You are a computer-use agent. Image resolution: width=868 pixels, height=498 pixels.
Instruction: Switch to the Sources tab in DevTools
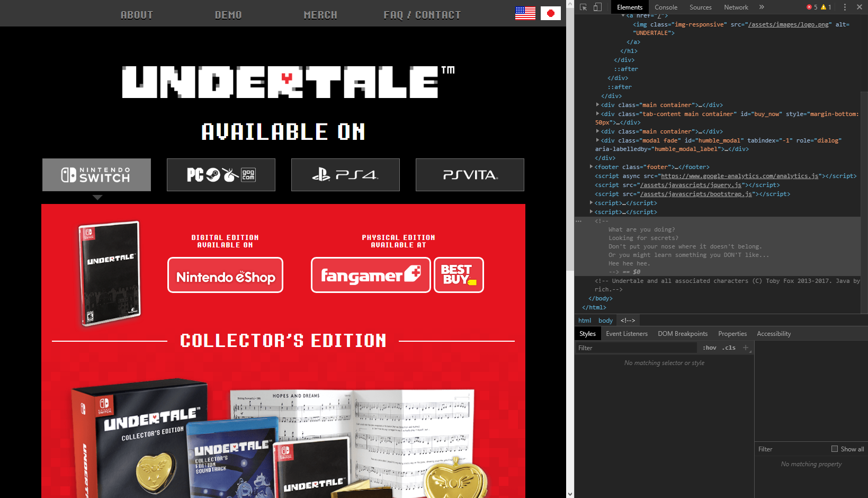click(x=700, y=7)
